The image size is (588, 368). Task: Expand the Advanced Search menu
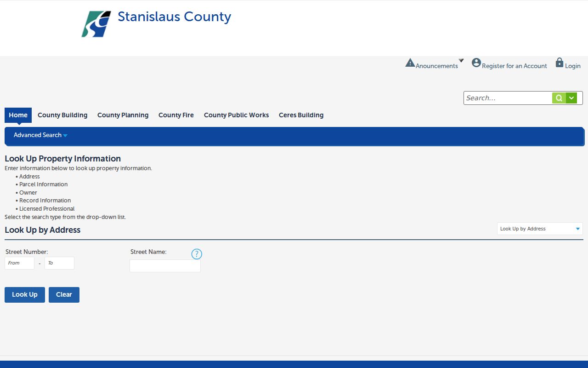point(40,135)
